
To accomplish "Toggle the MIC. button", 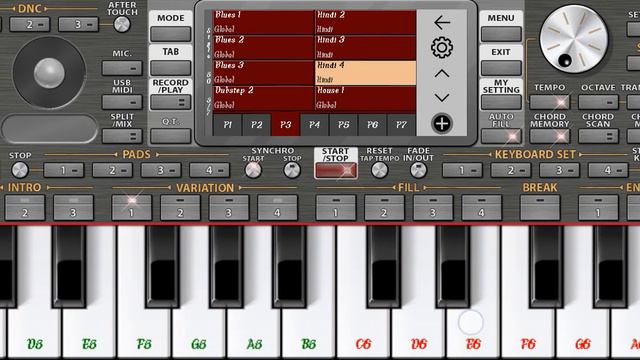I will click(122, 68).
